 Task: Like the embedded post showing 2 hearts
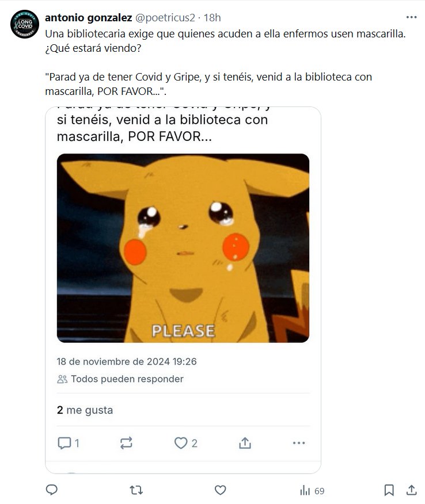[x=185, y=443]
